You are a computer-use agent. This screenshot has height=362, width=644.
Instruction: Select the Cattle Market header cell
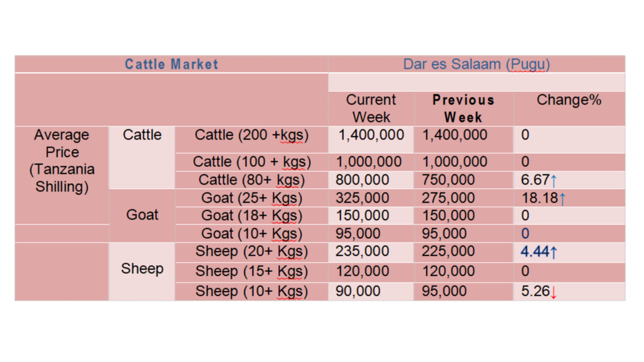tap(171, 64)
